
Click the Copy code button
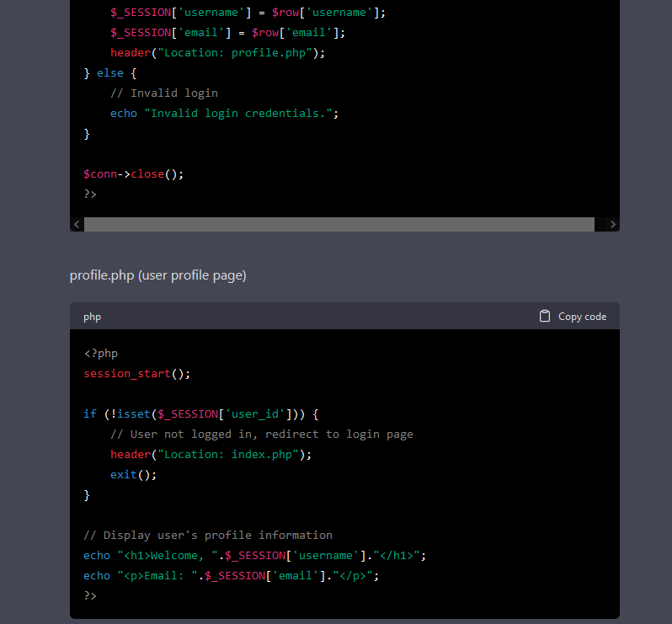tap(573, 317)
